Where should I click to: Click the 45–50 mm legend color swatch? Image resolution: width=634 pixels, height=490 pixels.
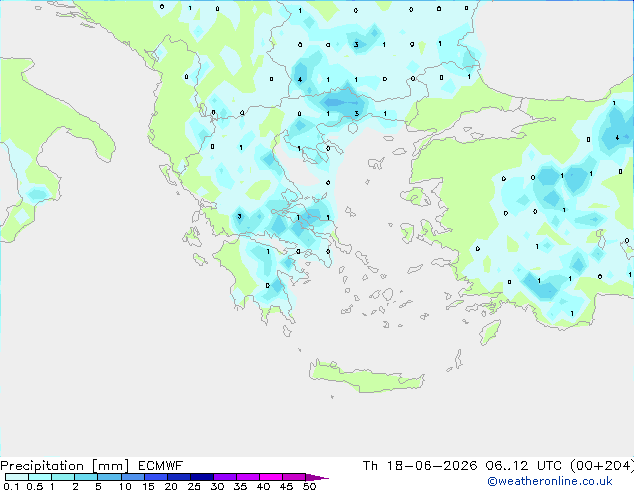click(x=294, y=477)
